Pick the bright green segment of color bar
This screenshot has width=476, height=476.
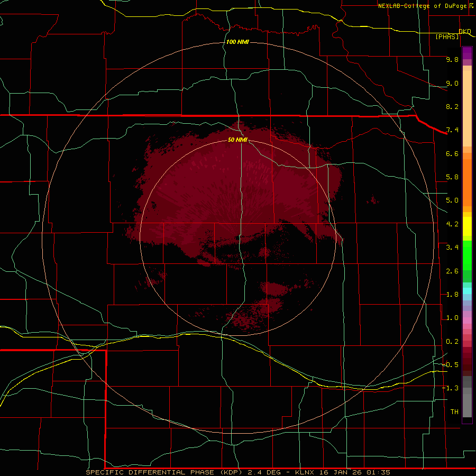tap(467, 255)
